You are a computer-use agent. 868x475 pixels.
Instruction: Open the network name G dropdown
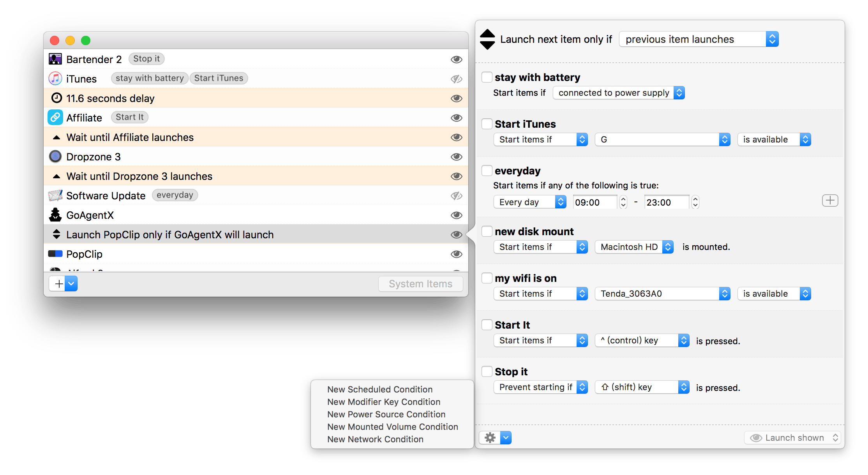tap(662, 139)
